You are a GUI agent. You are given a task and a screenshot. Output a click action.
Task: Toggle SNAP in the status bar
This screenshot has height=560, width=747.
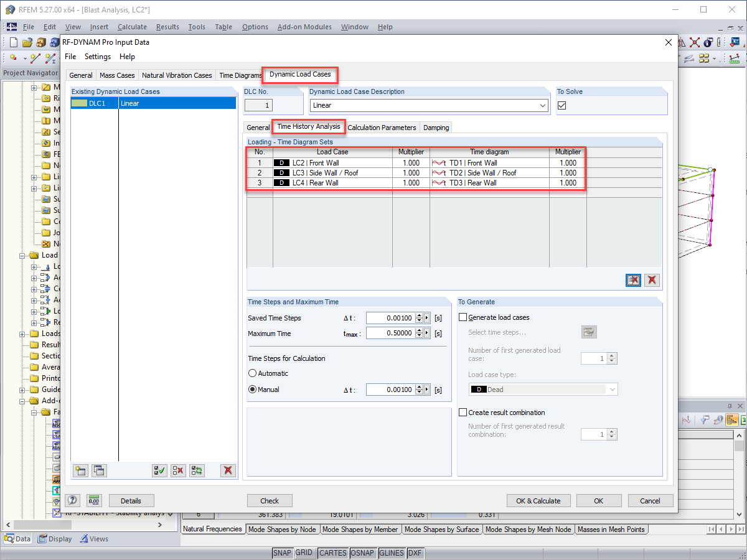click(x=282, y=553)
